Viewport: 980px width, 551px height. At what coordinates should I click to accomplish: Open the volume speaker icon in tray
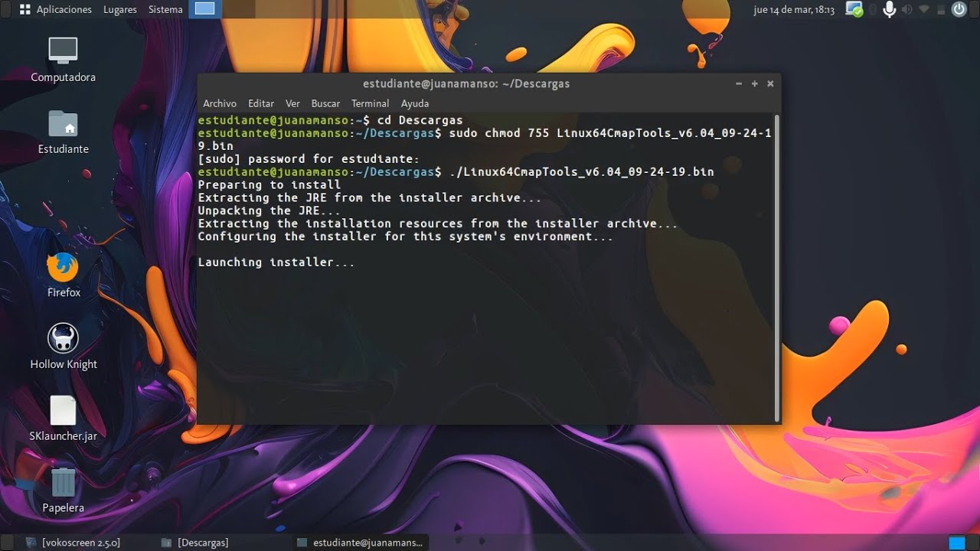907,10
